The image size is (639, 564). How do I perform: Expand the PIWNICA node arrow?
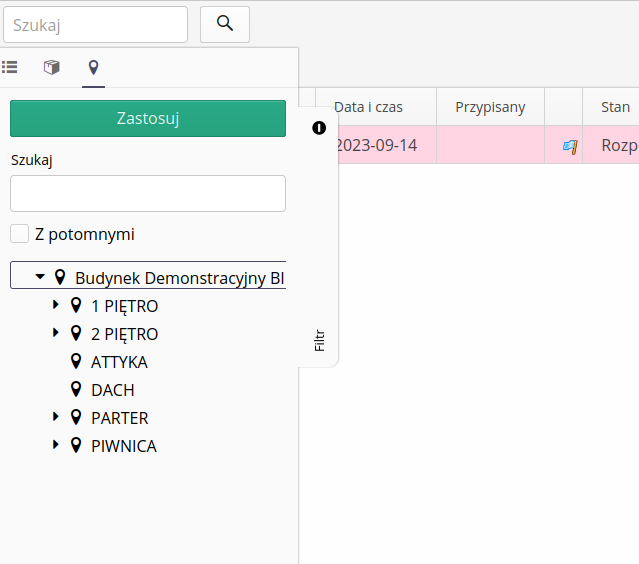(x=56, y=445)
